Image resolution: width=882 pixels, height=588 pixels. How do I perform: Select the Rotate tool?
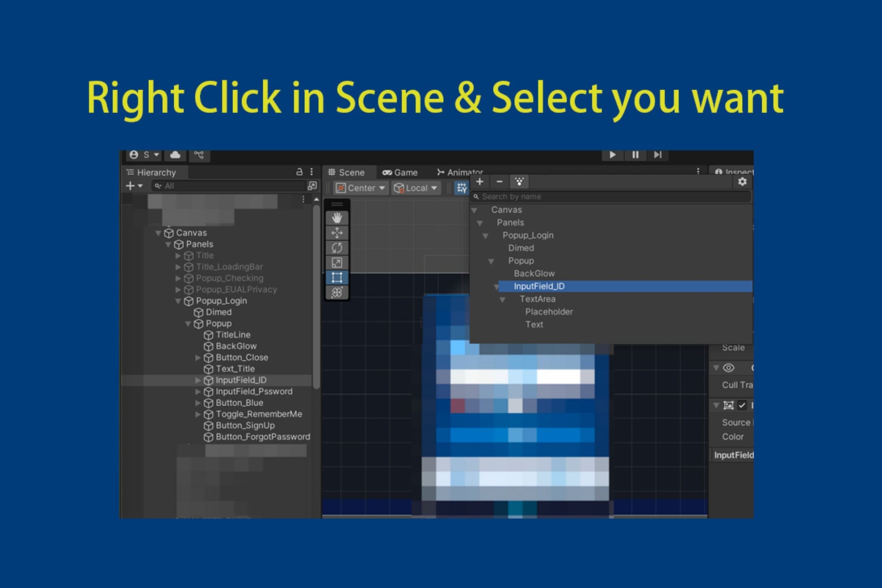tap(337, 248)
